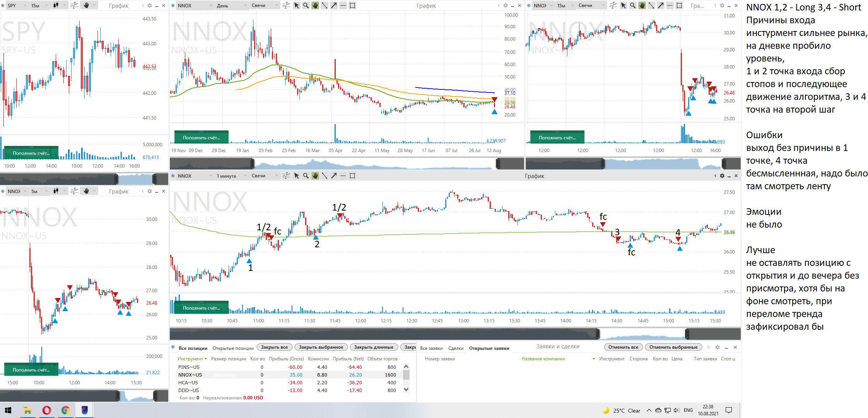868x418 pixels.
Task: Switch to Все заявки tab
Action: click(x=431, y=348)
